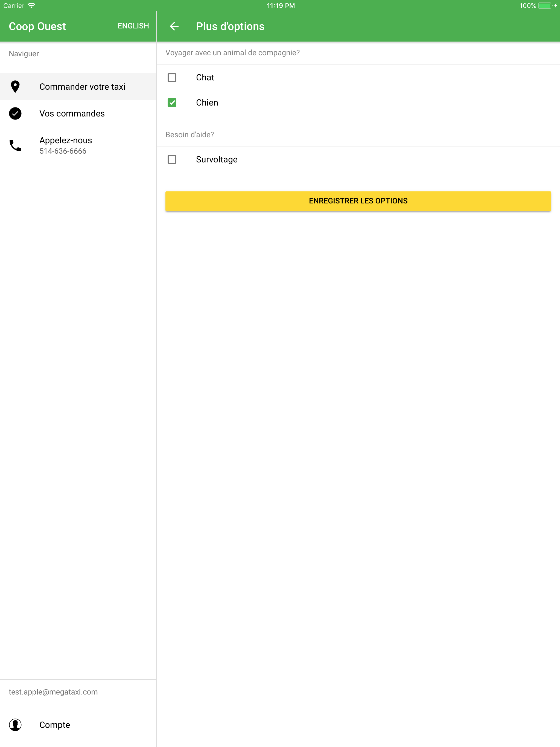Click the checkmark circle icon beside Vos commandes
Image resolution: width=560 pixels, height=747 pixels.
tap(15, 113)
